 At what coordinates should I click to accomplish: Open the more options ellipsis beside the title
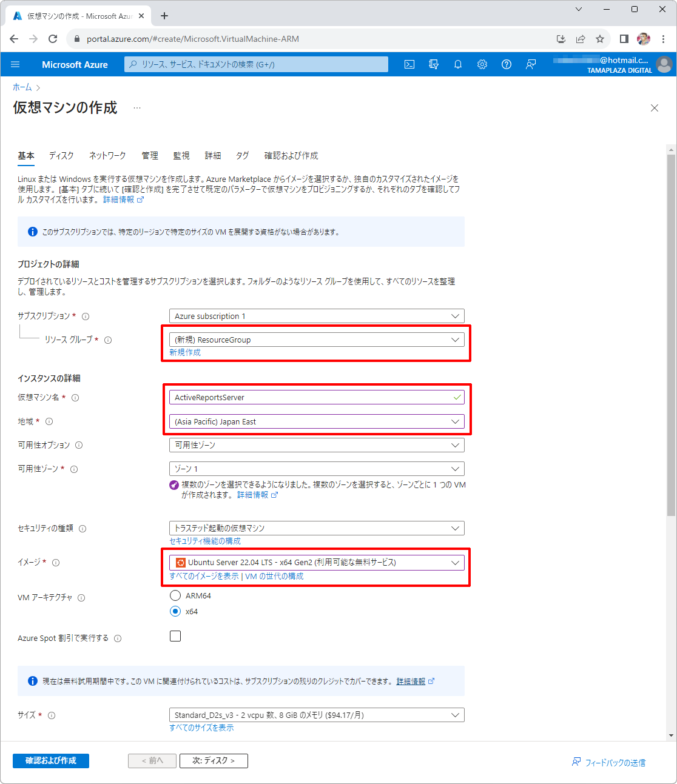pyautogui.click(x=137, y=108)
